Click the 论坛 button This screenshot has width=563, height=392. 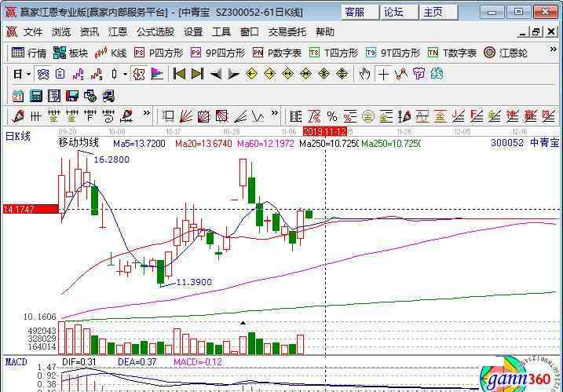coord(399,13)
